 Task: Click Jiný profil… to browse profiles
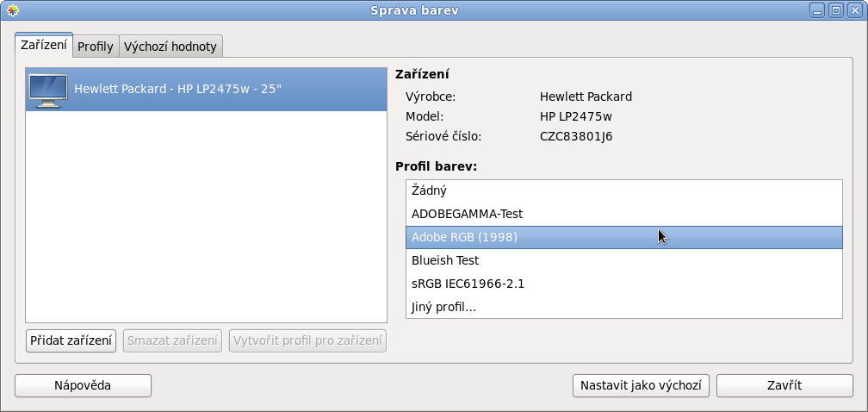click(623, 307)
